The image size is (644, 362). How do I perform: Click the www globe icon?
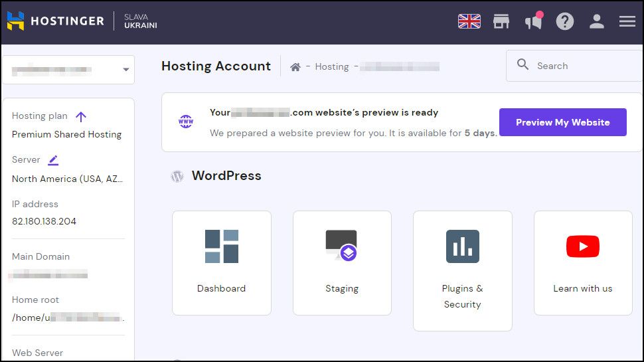186,122
